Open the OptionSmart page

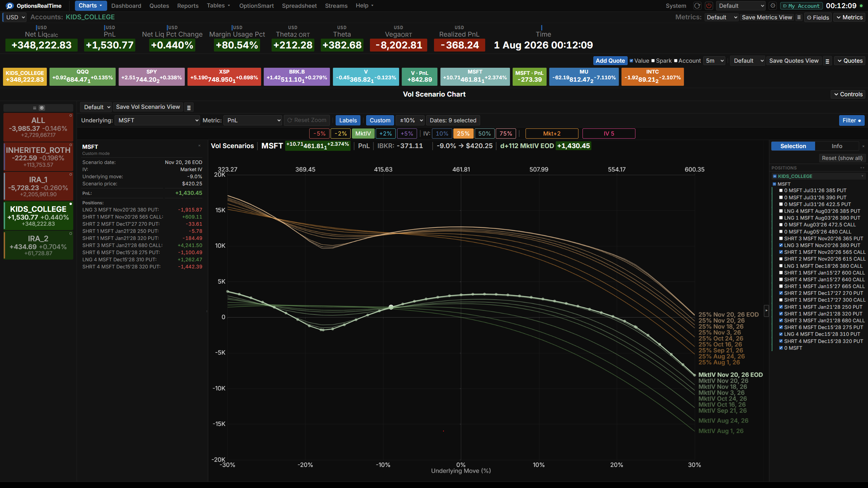256,6
